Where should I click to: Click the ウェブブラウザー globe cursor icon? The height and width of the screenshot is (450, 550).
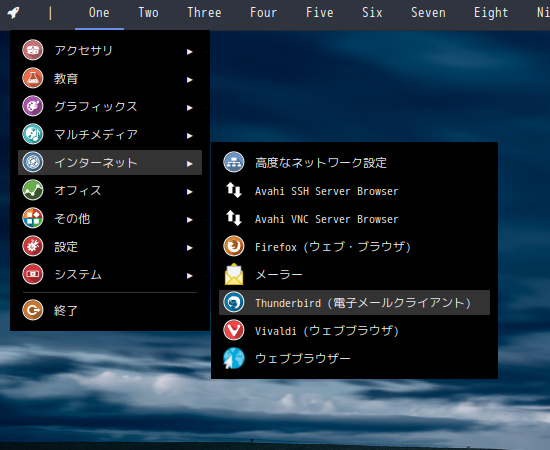coord(234,358)
